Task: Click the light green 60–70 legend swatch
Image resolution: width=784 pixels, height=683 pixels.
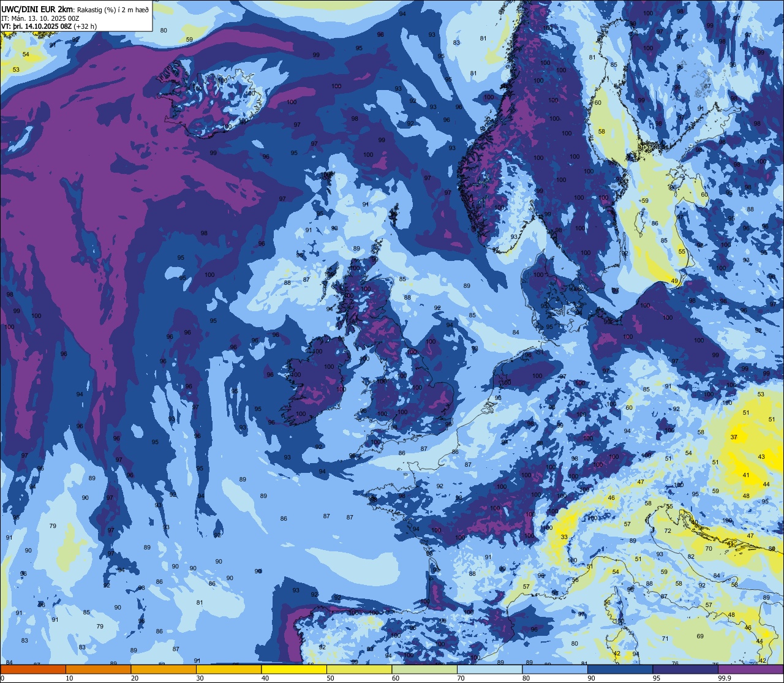Action: point(424,669)
